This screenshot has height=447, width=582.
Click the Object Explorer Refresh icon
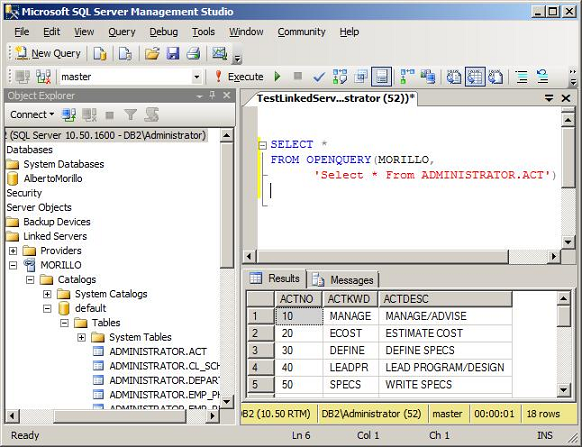point(151,115)
